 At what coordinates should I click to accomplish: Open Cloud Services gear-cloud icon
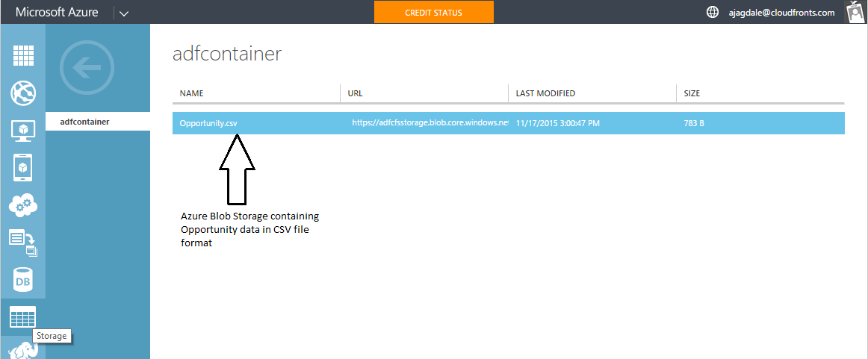coord(23,205)
